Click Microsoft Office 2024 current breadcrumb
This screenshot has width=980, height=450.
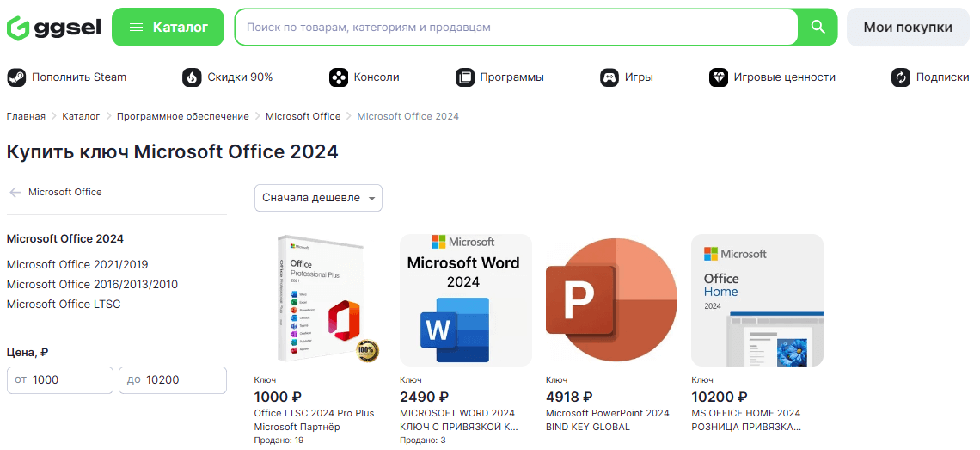pyautogui.click(x=408, y=116)
